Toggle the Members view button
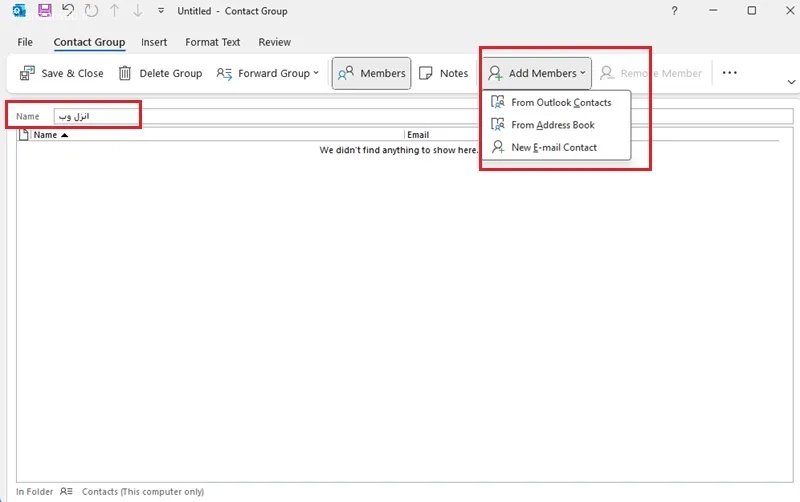The height and width of the screenshot is (502, 800). (x=371, y=73)
